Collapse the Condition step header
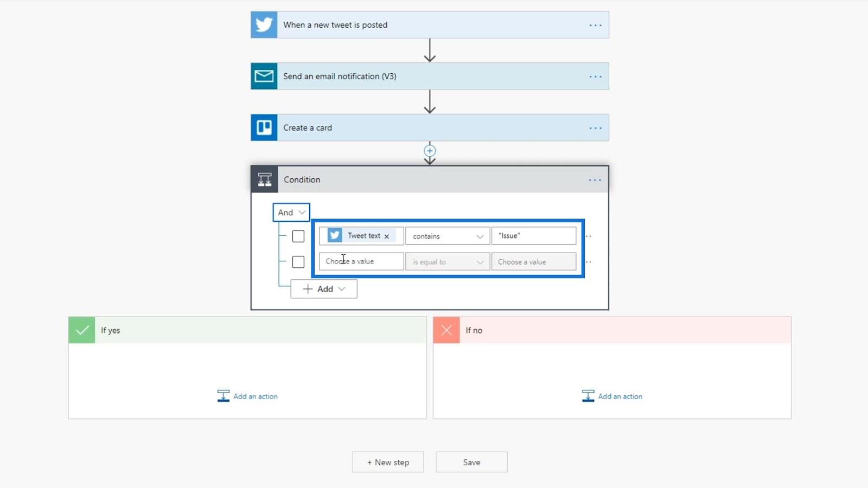The image size is (868, 488). 430,179
